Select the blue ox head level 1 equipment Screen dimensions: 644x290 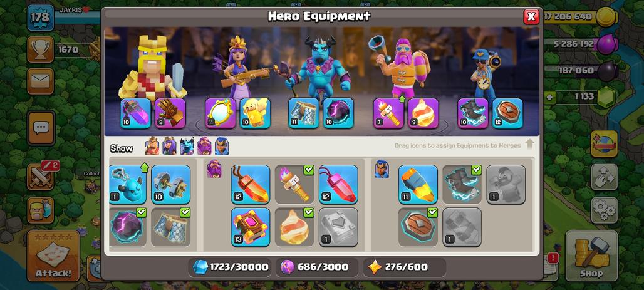128,184
